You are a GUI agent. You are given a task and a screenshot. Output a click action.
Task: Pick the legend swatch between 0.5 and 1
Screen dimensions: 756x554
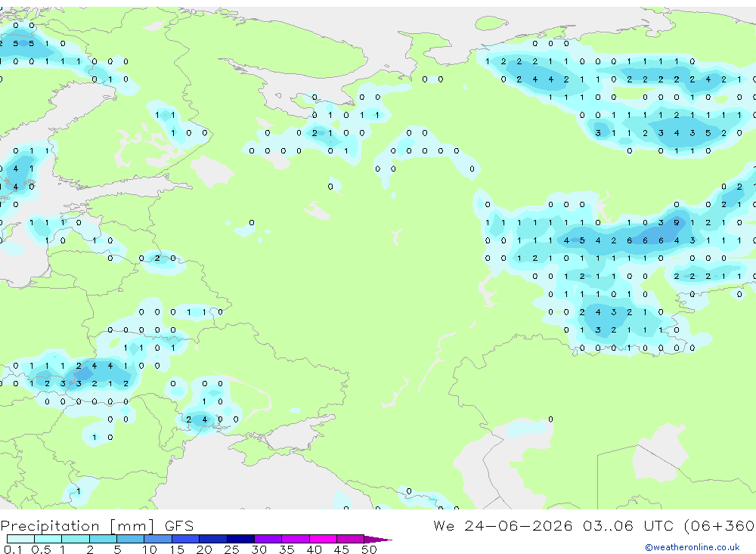click(48, 539)
